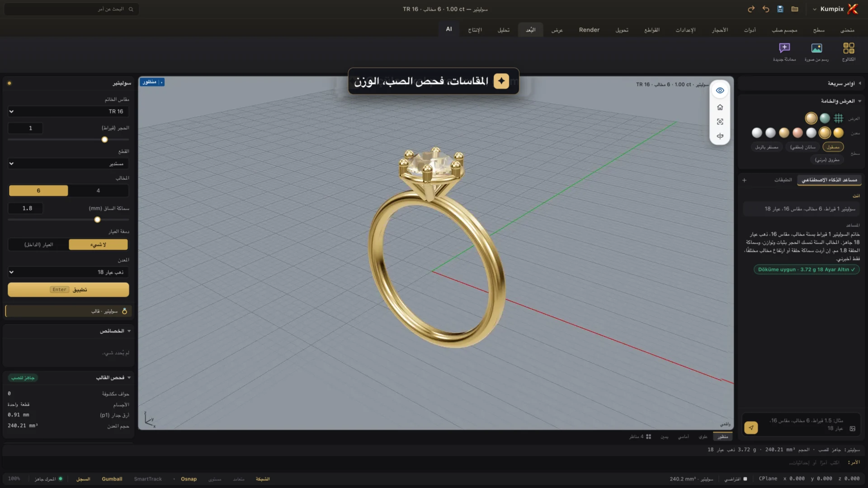Viewport: 868px width, 488px height.
Task: Click the attach image icon in chat input
Action: (852, 428)
